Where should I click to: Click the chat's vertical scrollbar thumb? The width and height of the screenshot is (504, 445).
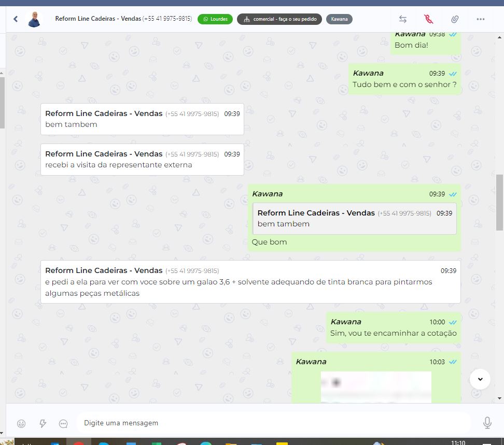[499, 202]
